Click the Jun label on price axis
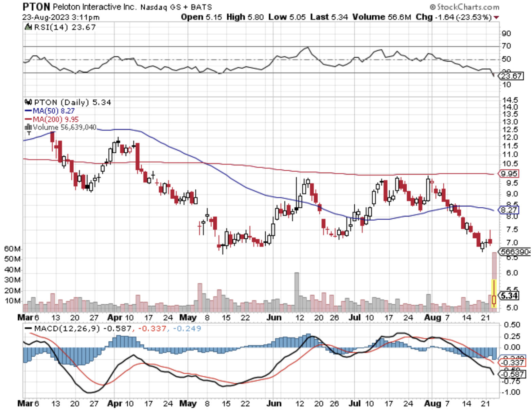This screenshot has height=410, width=532. point(274,318)
